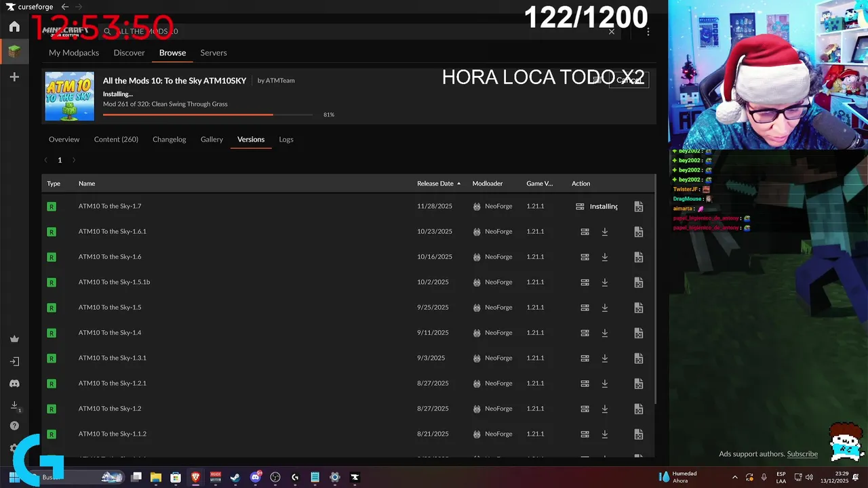The image size is (868, 488).
Task: Open Windows Start menu
Action: tap(14, 477)
